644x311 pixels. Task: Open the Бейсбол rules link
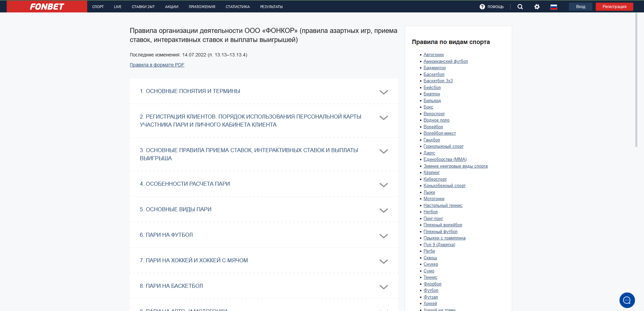(432, 88)
